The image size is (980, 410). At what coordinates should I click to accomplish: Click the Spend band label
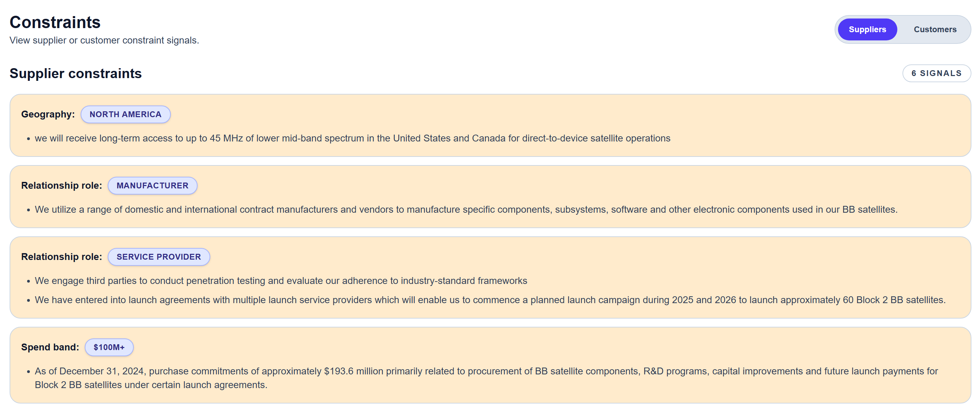(50, 347)
